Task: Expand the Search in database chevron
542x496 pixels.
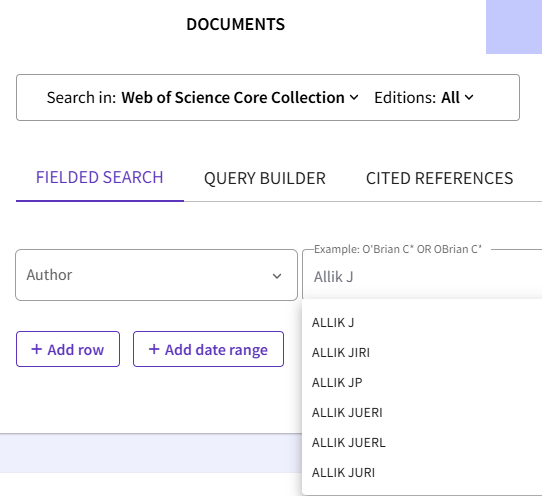Action: pos(354,98)
